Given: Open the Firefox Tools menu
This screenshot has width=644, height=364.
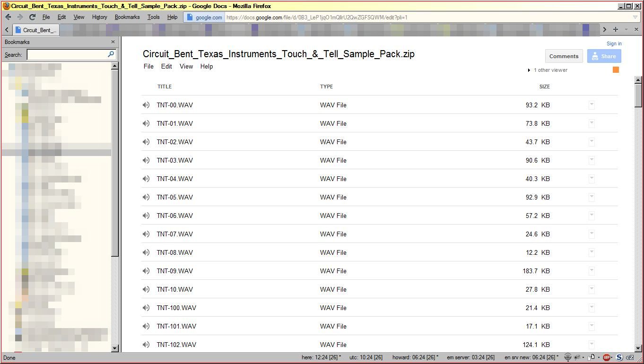Looking at the screenshot, I should tap(154, 17).
